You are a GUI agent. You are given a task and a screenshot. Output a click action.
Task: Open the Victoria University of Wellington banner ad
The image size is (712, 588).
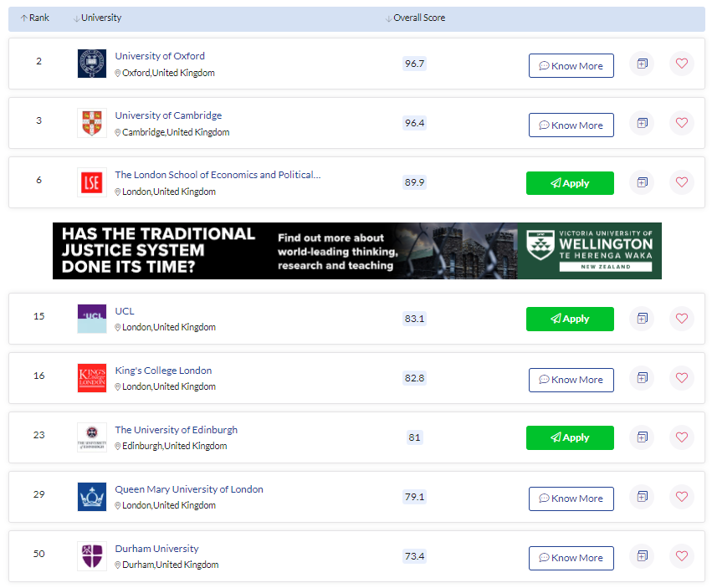click(x=357, y=251)
